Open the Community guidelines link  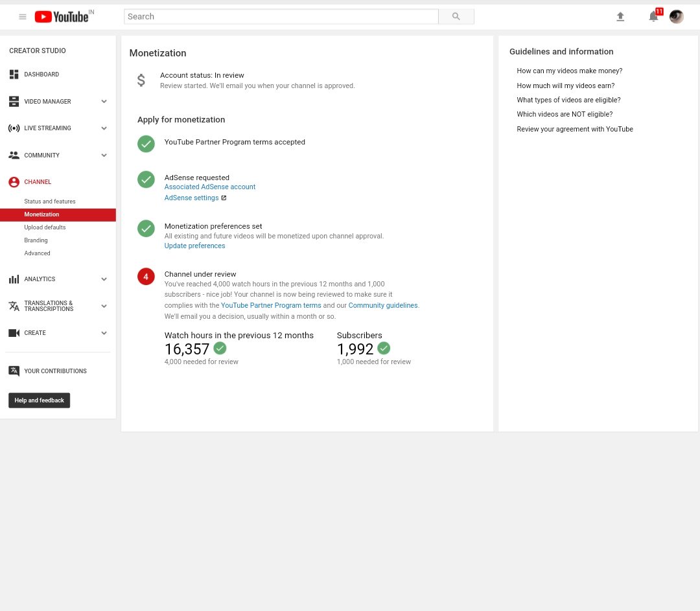pyautogui.click(x=383, y=305)
